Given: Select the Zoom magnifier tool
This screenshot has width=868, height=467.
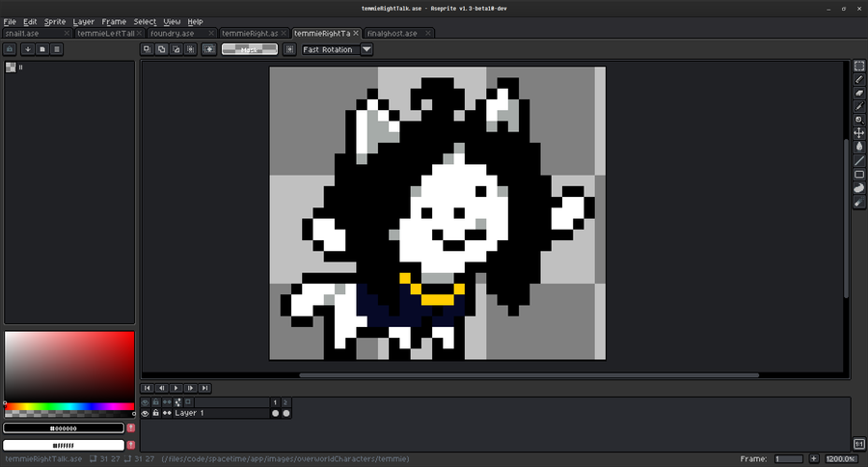Looking at the screenshot, I should click(x=859, y=120).
